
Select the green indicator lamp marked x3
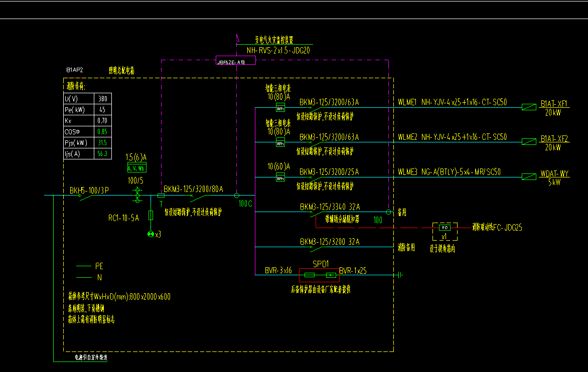151,234
